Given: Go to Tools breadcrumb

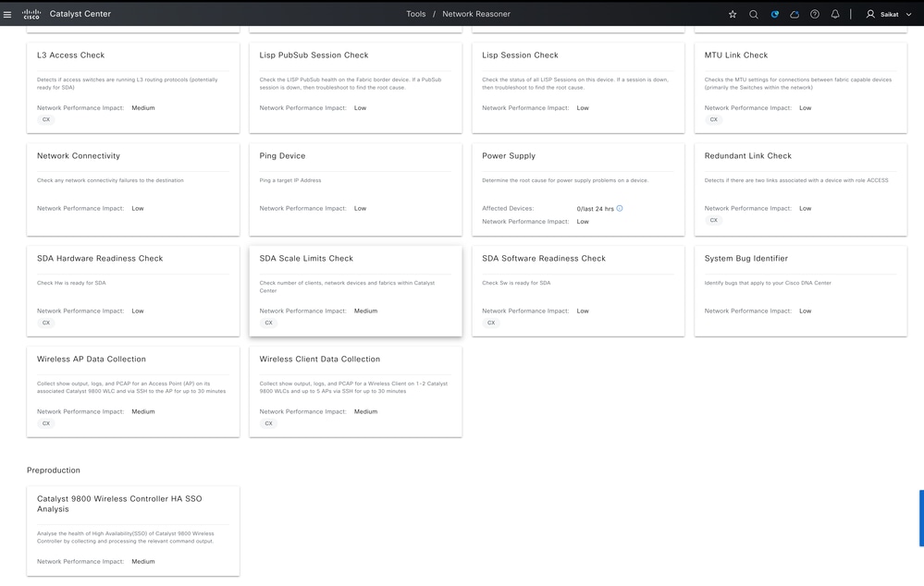Looking at the screenshot, I should click(415, 14).
